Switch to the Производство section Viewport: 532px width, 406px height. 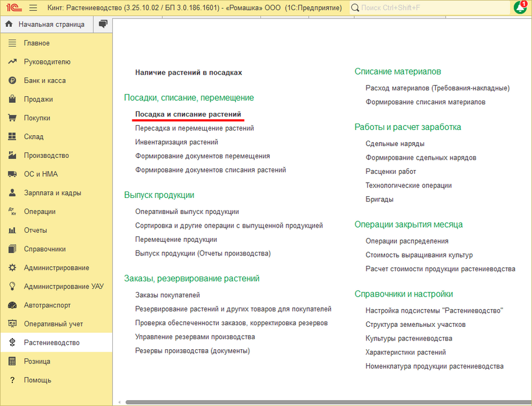pos(50,155)
